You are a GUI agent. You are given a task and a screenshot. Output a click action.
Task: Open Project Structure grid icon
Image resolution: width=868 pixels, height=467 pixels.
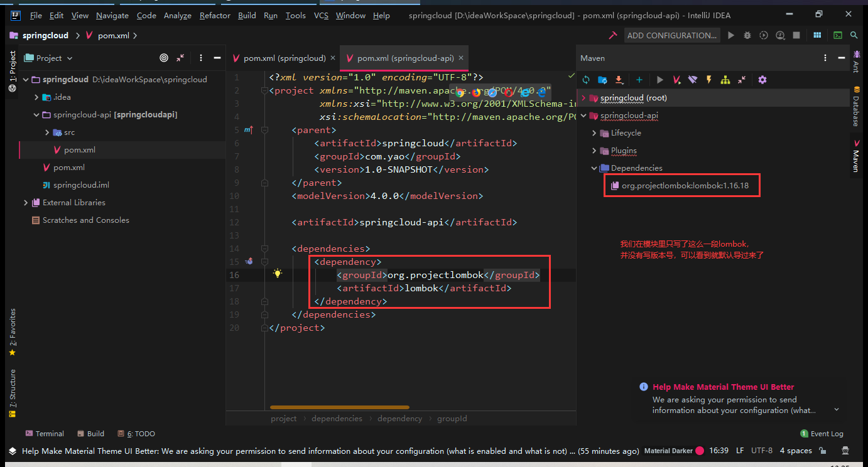pos(817,35)
